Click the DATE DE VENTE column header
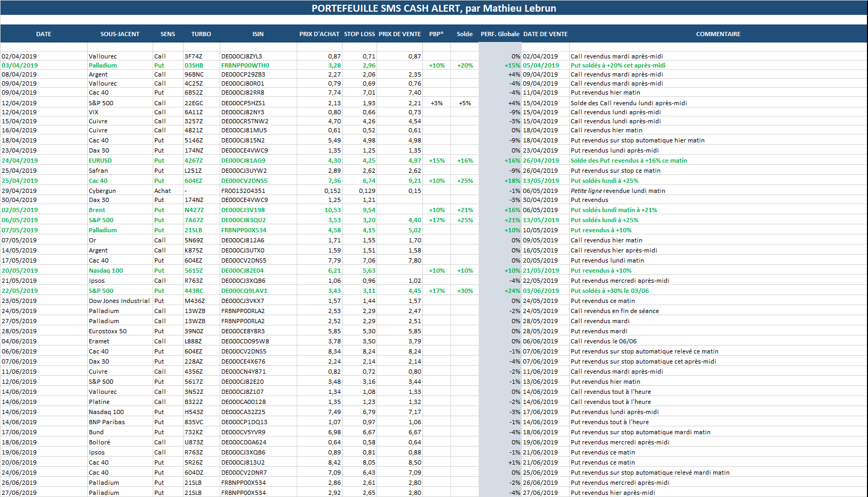This screenshot has height=497, width=868. pyautogui.click(x=545, y=34)
